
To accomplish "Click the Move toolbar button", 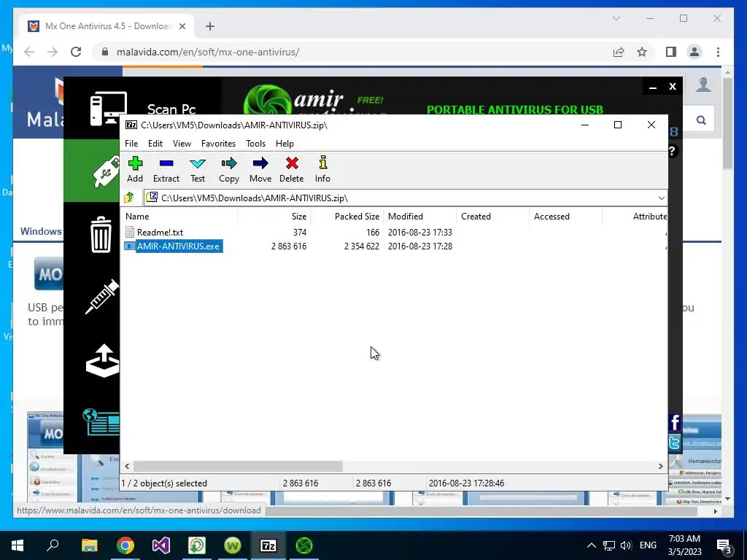I will 260,169.
